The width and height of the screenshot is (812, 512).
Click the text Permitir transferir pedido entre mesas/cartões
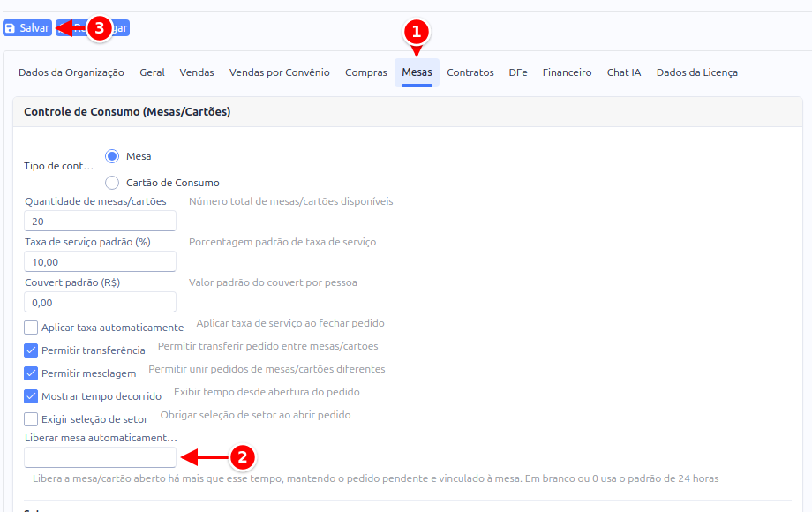268,346
